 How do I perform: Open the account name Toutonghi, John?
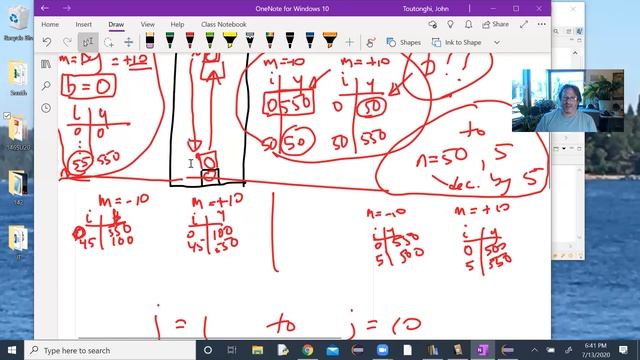[x=425, y=9]
